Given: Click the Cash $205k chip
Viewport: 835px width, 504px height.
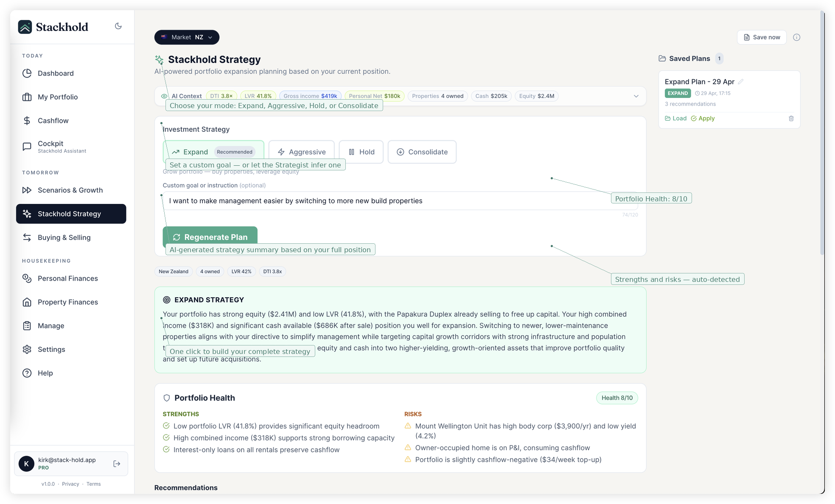Looking at the screenshot, I should (x=491, y=96).
